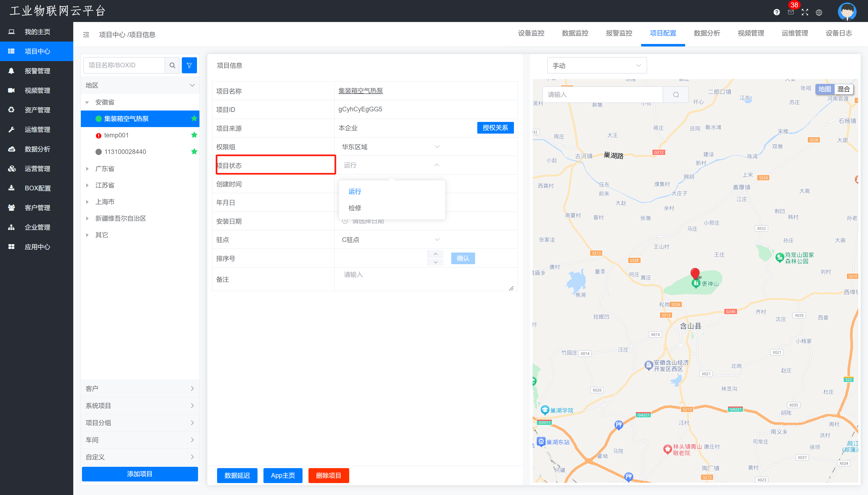Image resolution: width=868 pixels, height=495 pixels.
Task: Click the project search magnifier icon
Action: (172, 65)
